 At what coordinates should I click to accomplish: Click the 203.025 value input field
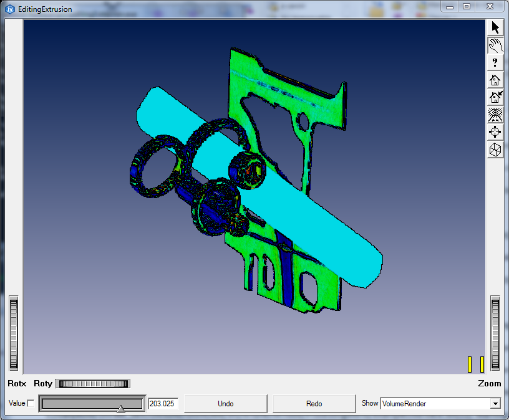coord(163,404)
